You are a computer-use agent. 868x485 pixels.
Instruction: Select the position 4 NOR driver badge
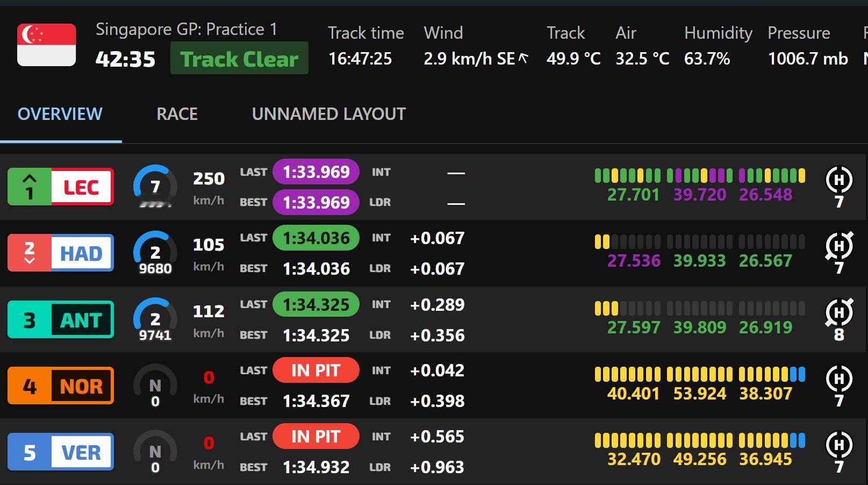[x=61, y=386]
